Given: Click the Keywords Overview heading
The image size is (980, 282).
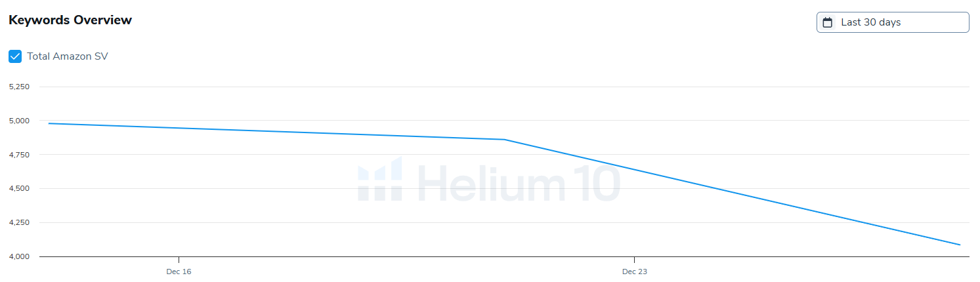Looking at the screenshot, I should [70, 20].
